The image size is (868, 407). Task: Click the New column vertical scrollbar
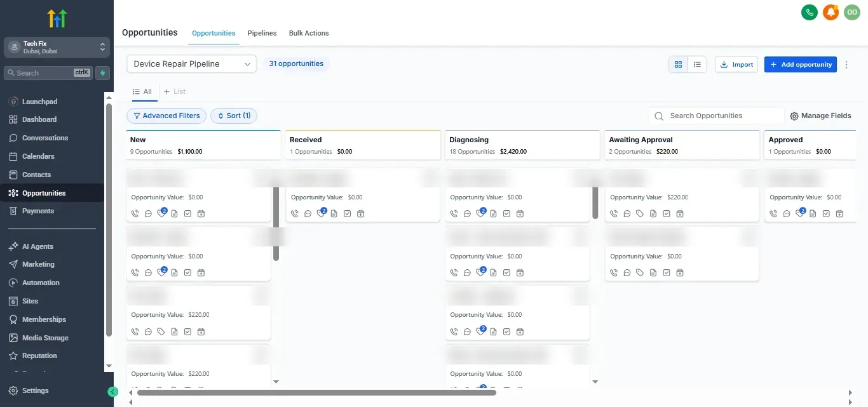click(x=276, y=224)
